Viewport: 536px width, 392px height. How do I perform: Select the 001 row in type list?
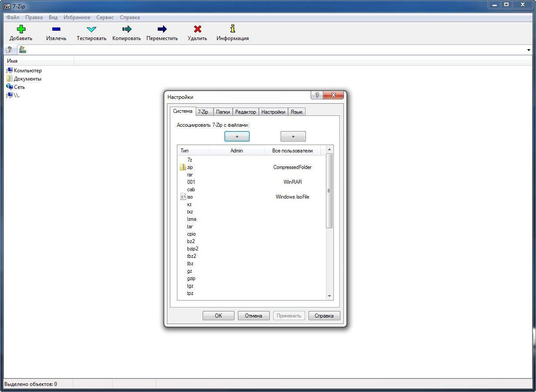click(252, 182)
